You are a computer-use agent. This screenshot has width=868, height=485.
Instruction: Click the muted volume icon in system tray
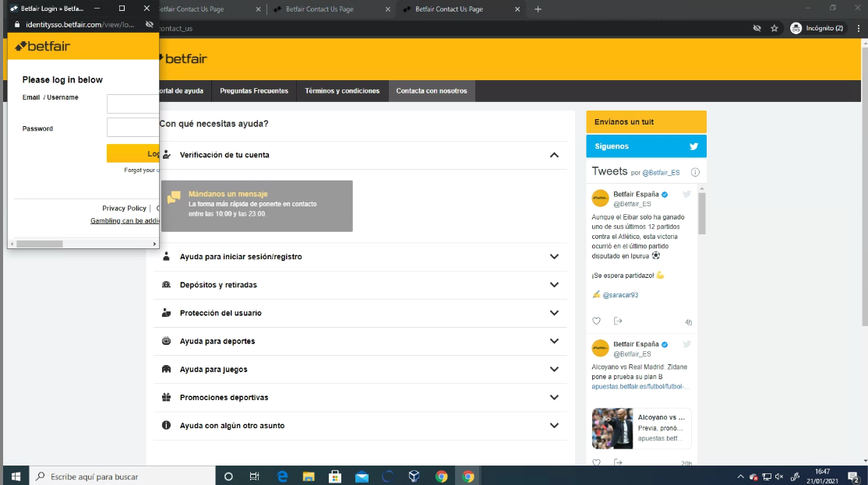click(779, 476)
